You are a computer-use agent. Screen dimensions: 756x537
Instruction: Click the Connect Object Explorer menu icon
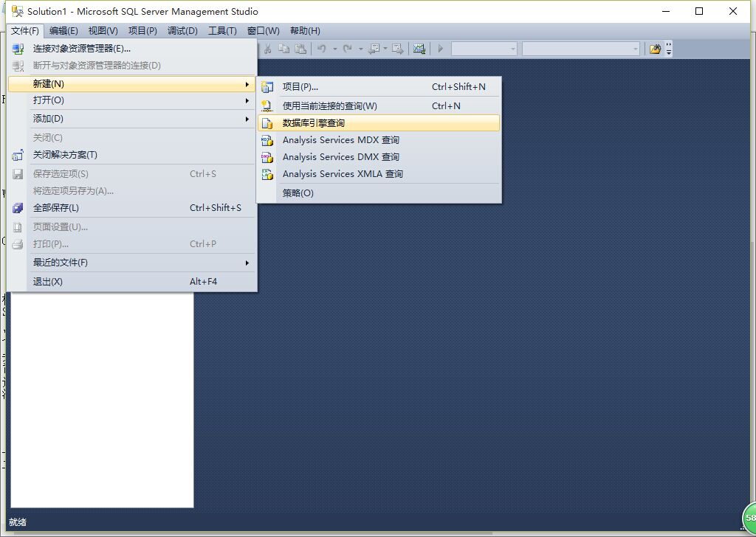click(x=18, y=49)
